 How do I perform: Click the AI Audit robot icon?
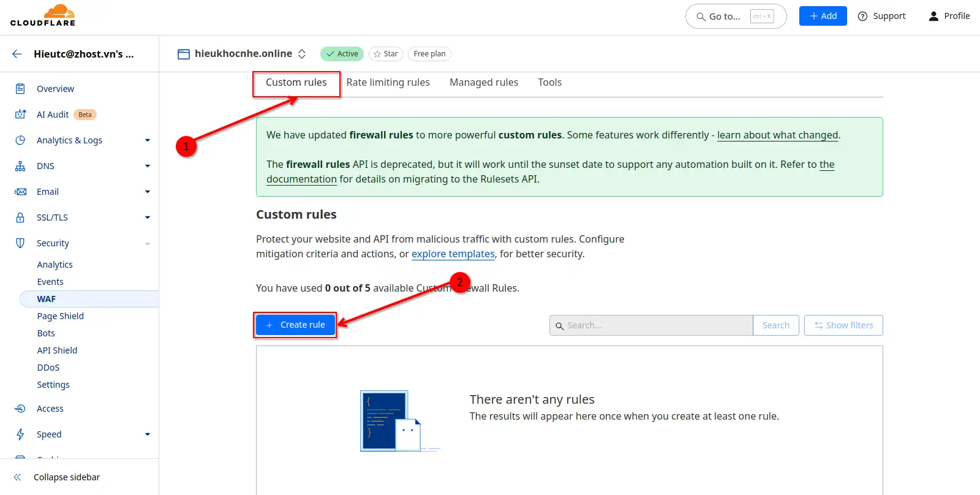tap(20, 115)
